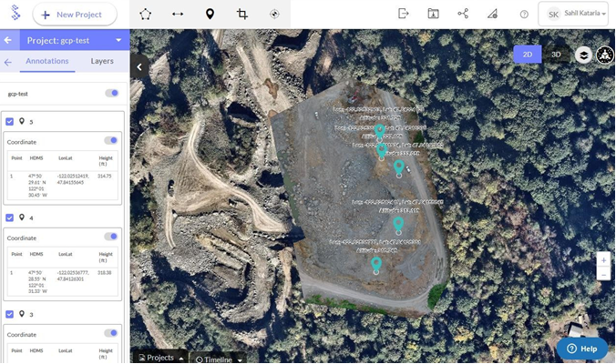Uncheck the checkbox for annotation 3
This screenshot has width=616, height=364.
point(9,314)
